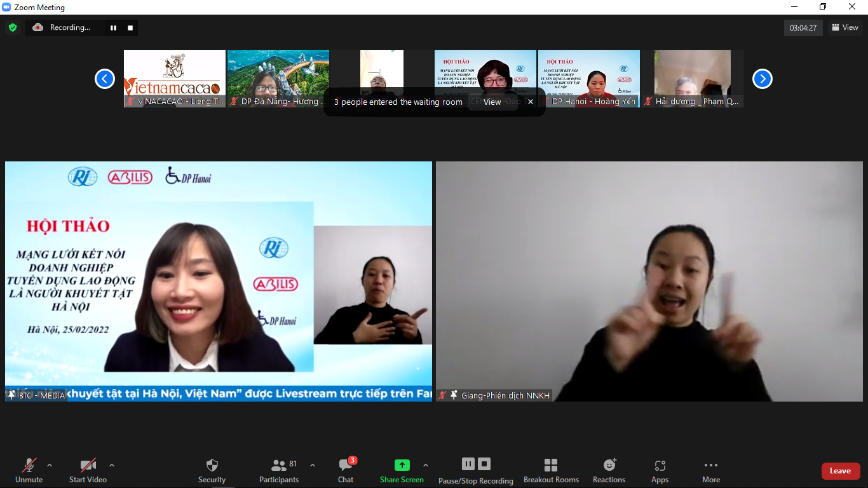Click the meeting timer 03:04:27
Viewport: 868px width, 488px height.
(x=803, y=28)
